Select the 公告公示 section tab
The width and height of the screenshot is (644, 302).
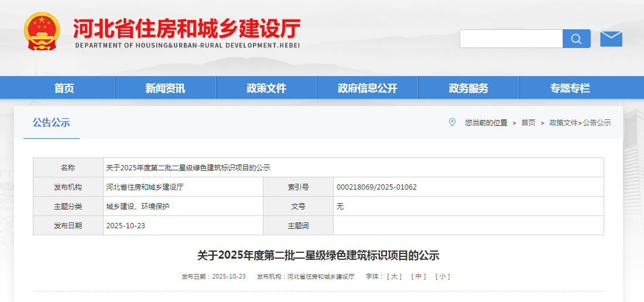click(51, 122)
